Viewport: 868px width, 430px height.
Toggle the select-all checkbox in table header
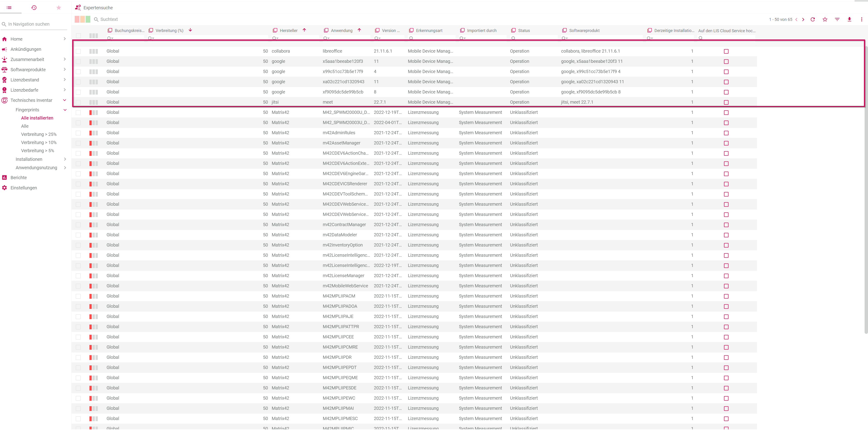78,36
